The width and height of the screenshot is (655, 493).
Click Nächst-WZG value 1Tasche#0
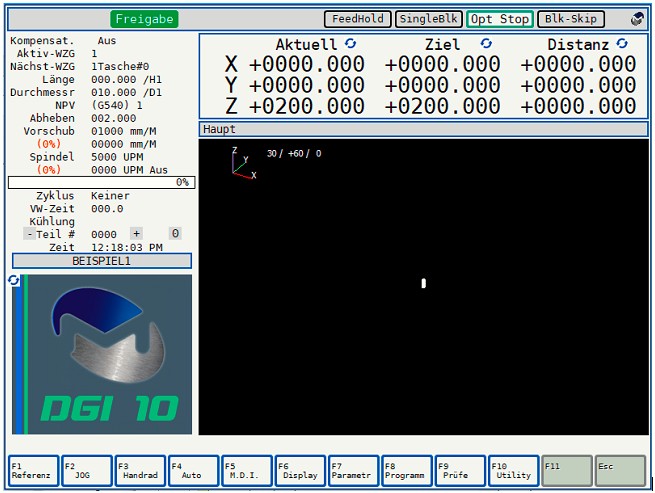click(x=120, y=66)
